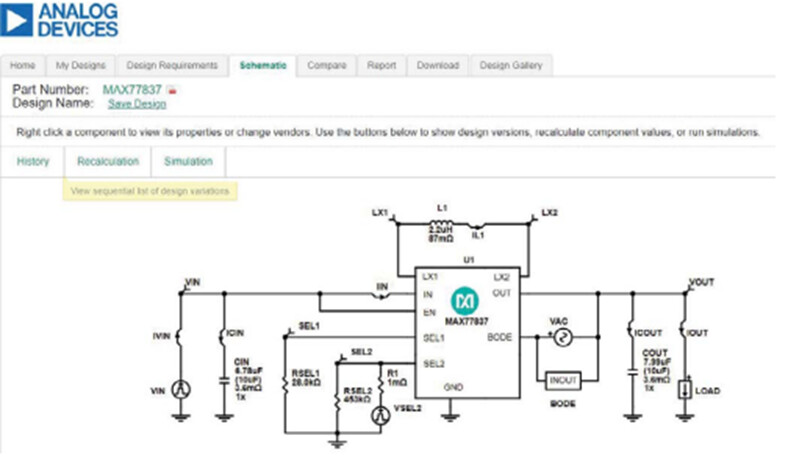
Task: Click the VSEL2 source symbol
Action: coord(380,415)
